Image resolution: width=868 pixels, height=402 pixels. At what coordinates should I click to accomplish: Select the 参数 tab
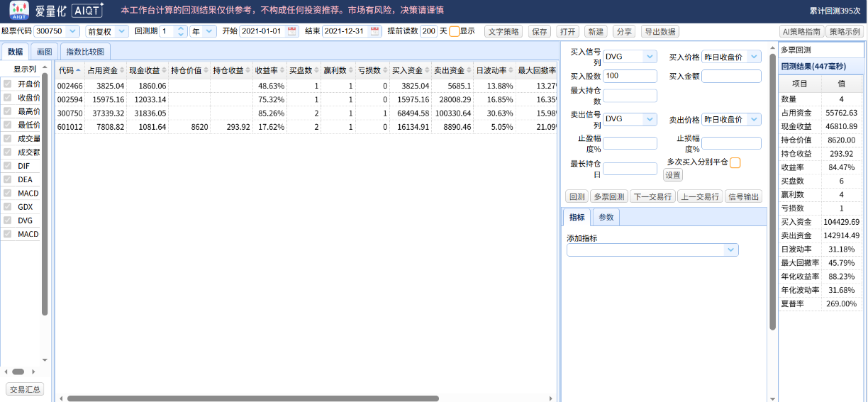pyautogui.click(x=606, y=217)
